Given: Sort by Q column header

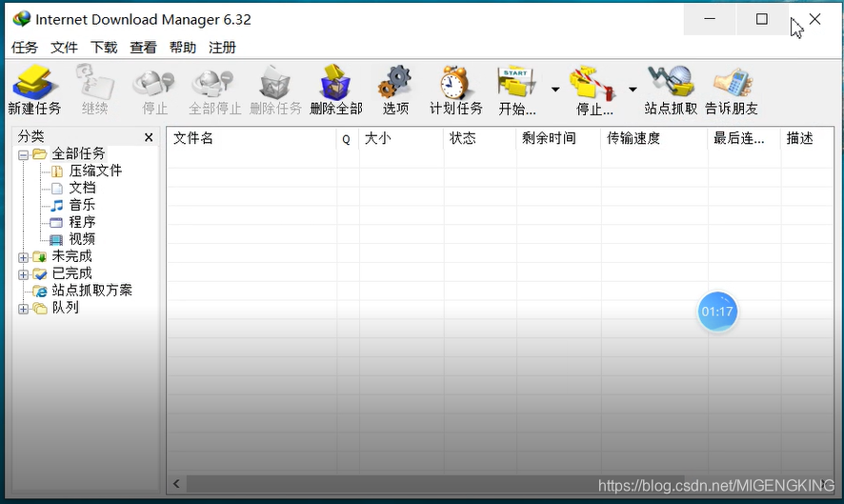Looking at the screenshot, I should click(348, 138).
